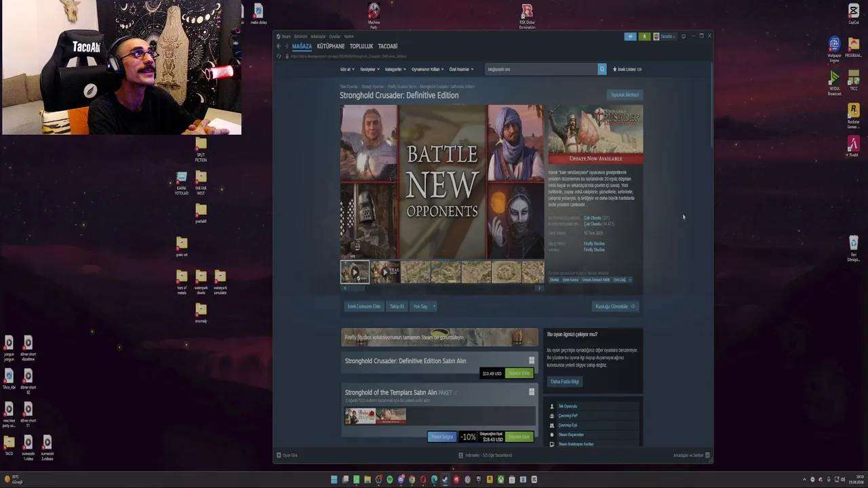Expand more tags with the plus button
Screen dimensions: 868x488
(x=630, y=280)
